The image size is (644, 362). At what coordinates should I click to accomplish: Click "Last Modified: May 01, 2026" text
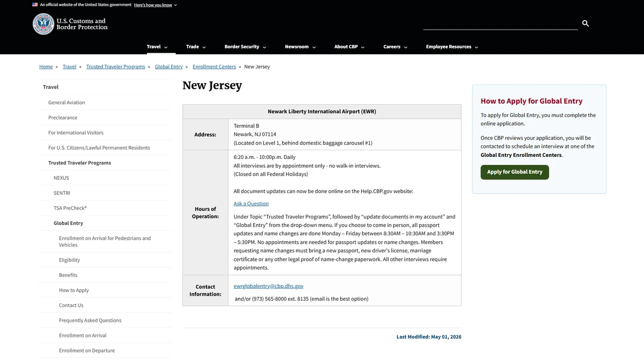point(429,337)
